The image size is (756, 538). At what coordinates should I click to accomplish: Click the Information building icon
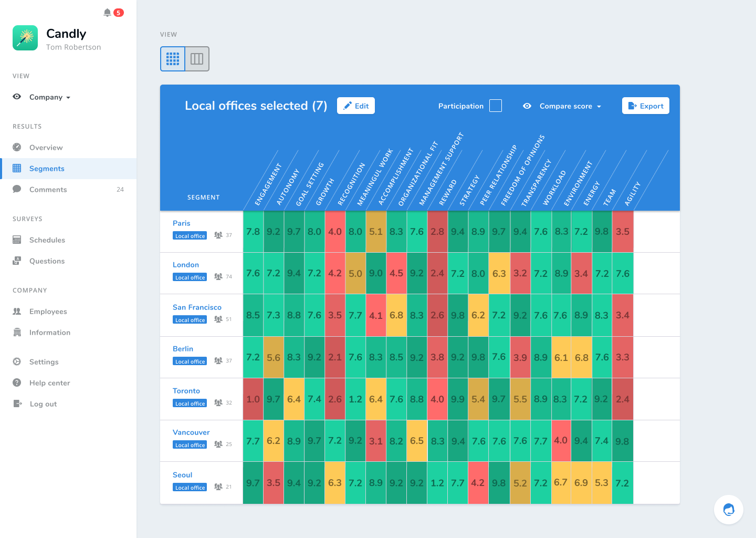(17, 333)
